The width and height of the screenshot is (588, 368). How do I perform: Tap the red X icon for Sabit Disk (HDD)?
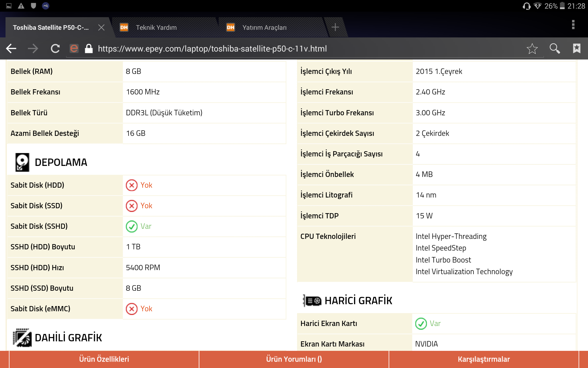coord(132,185)
